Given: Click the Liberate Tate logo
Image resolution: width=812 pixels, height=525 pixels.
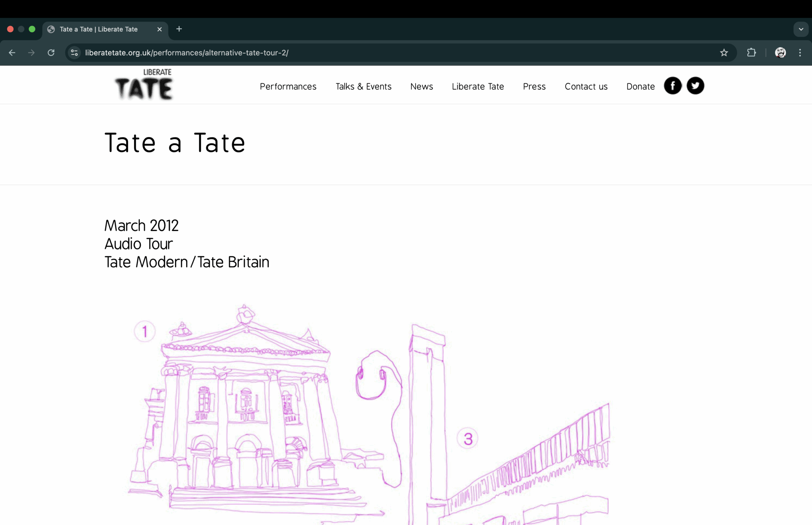Looking at the screenshot, I should (144, 85).
